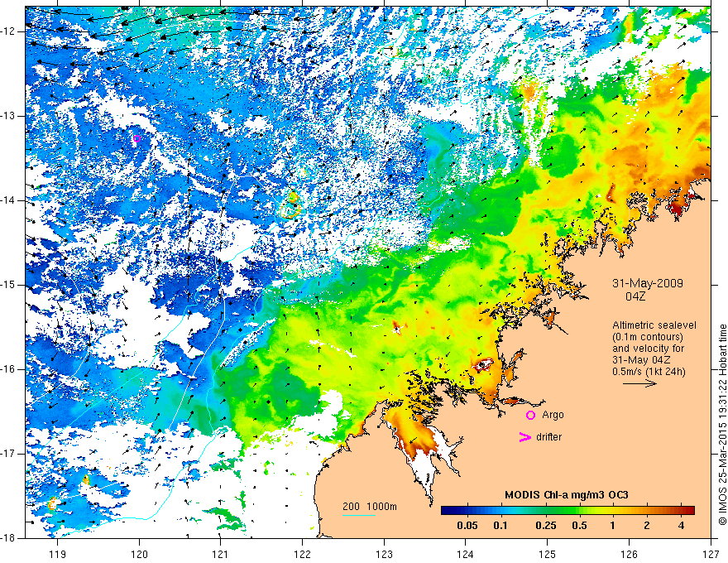Click the '04Z' time label below date

click(635, 296)
